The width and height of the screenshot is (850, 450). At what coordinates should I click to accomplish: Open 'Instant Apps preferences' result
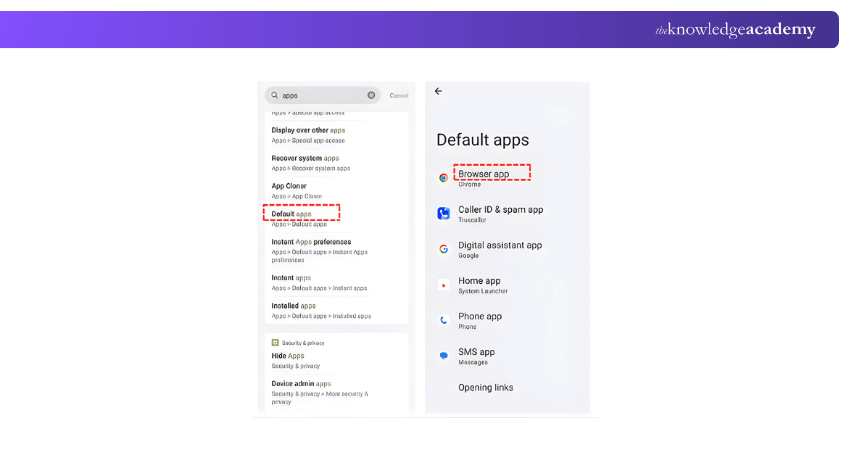click(336, 250)
